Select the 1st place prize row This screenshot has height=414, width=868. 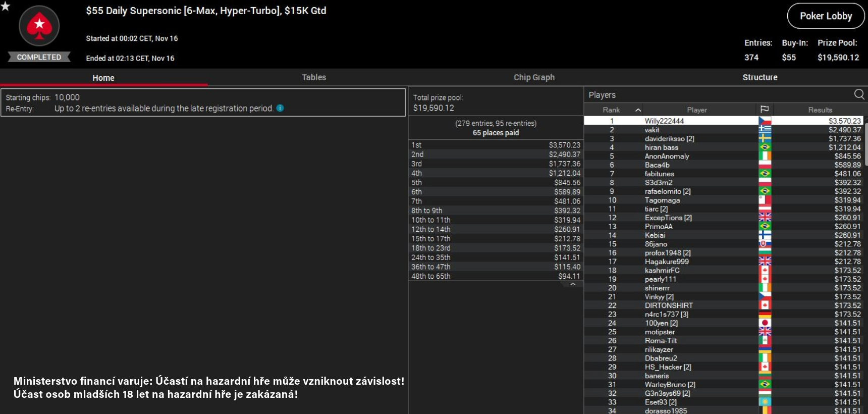click(x=496, y=145)
